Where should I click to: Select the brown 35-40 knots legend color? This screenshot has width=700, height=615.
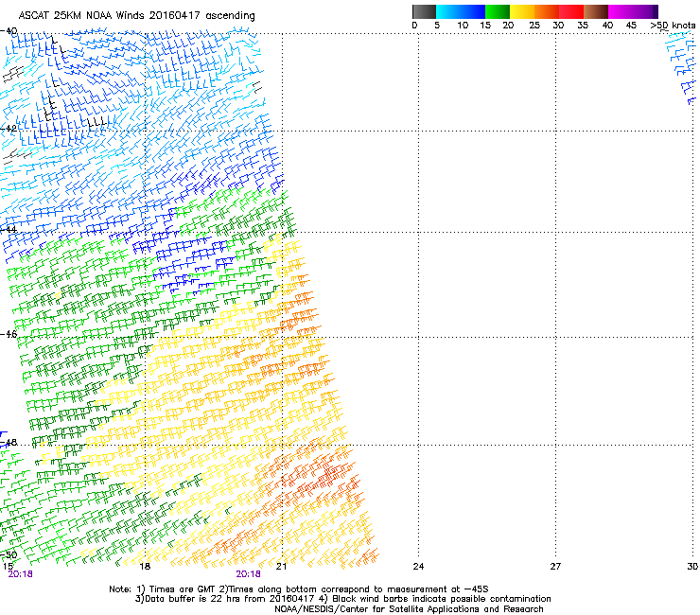pos(596,11)
